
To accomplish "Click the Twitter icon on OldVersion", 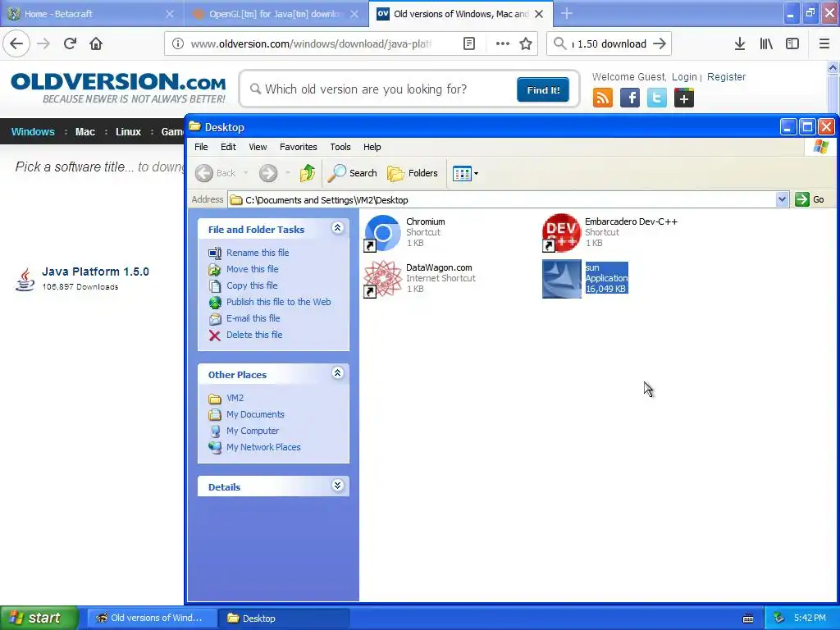I will pos(657,98).
